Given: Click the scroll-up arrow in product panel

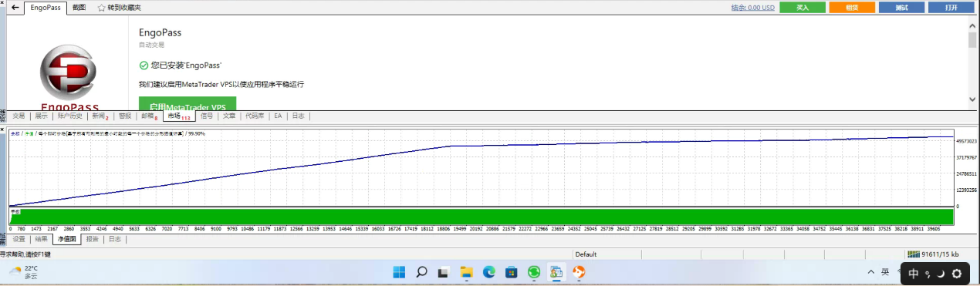Looking at the screenshot, I should [972, 25].
